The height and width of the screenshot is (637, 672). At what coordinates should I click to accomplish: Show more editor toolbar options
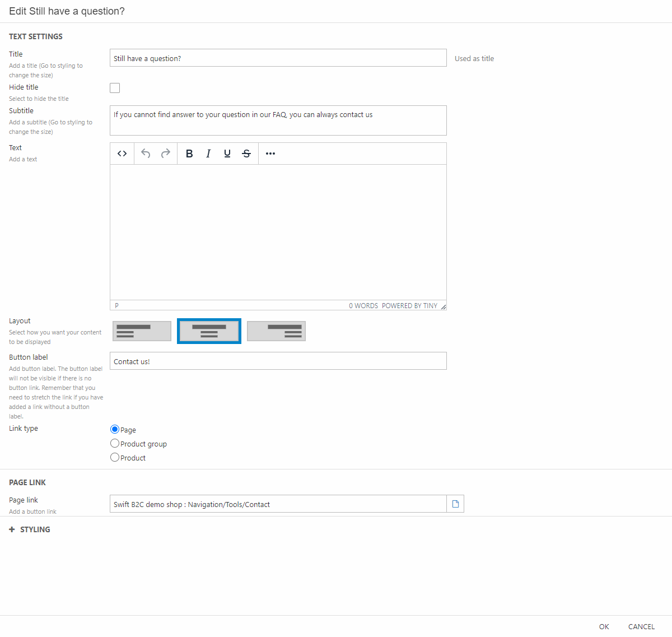tap(270, 154)
